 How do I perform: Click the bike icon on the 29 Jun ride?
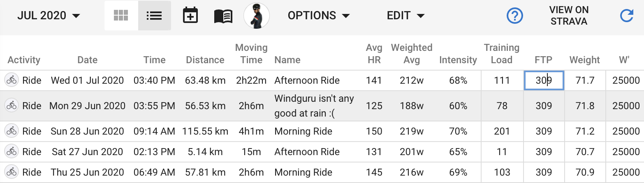pos(12,106)
